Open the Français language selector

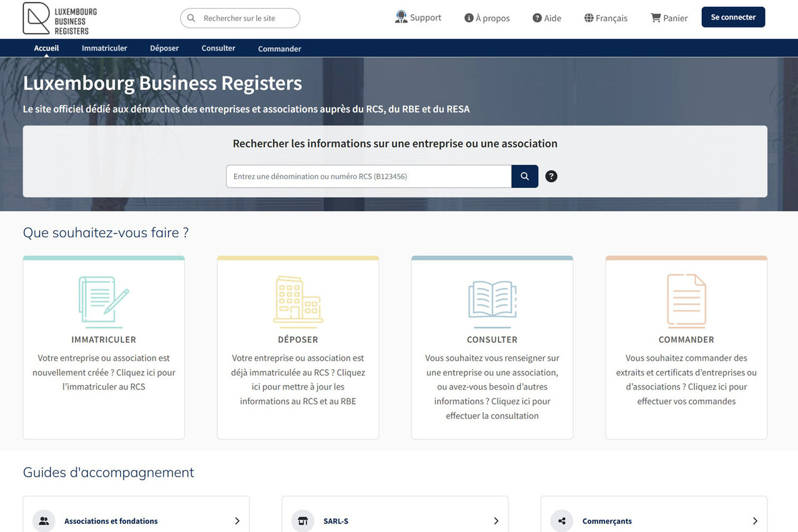coord(605,17)
